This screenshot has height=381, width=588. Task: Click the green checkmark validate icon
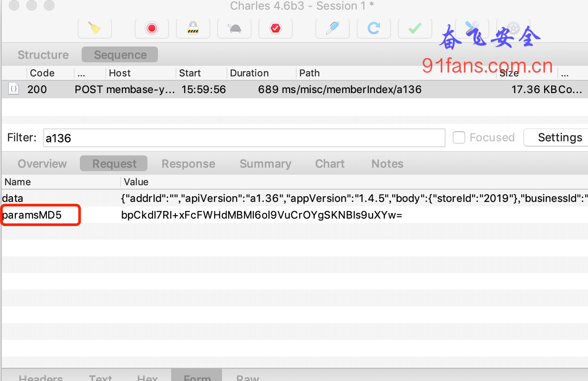[x=415, y=29]
